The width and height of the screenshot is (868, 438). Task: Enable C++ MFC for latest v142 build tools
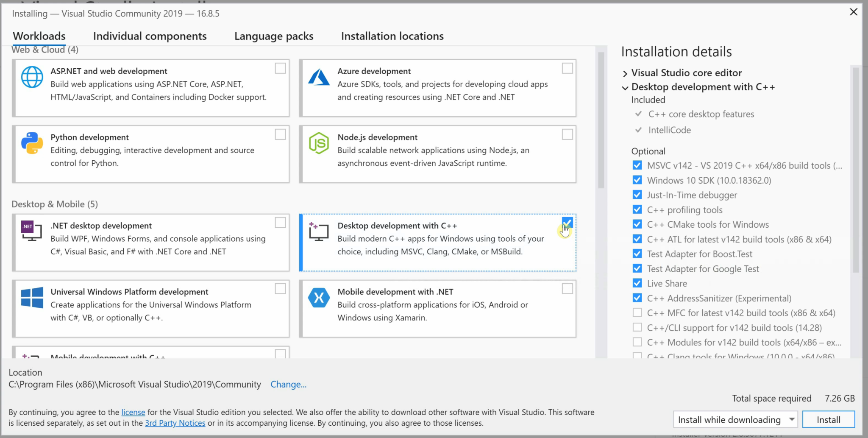[x=637, y=312]
